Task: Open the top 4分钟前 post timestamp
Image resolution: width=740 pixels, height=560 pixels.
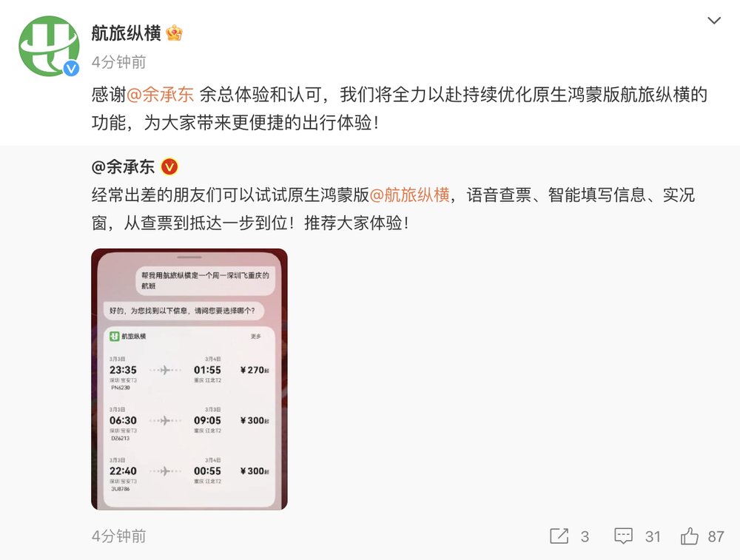Action: point(119,62)
